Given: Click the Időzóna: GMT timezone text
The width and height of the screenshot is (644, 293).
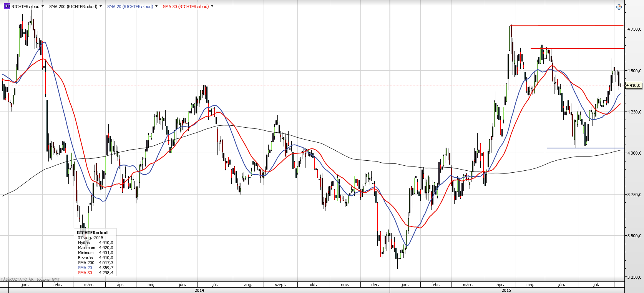Looking at the screenshot, I should [x=48, y=280].
